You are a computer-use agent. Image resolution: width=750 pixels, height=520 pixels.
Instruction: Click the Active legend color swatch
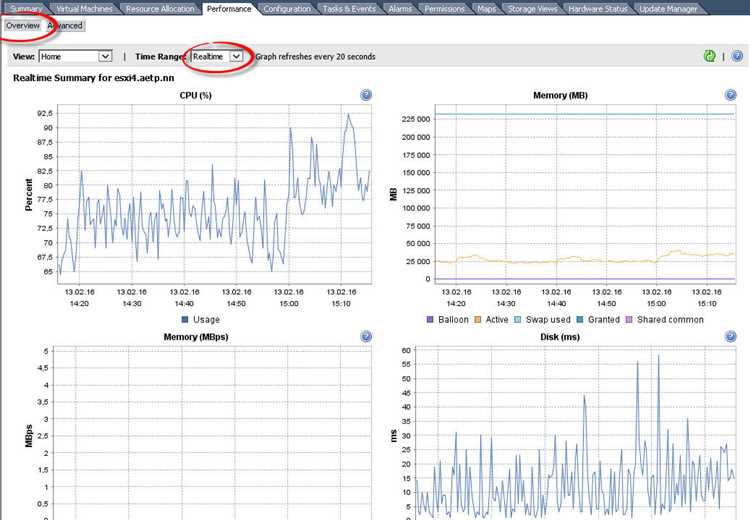(x=477, y=319)
